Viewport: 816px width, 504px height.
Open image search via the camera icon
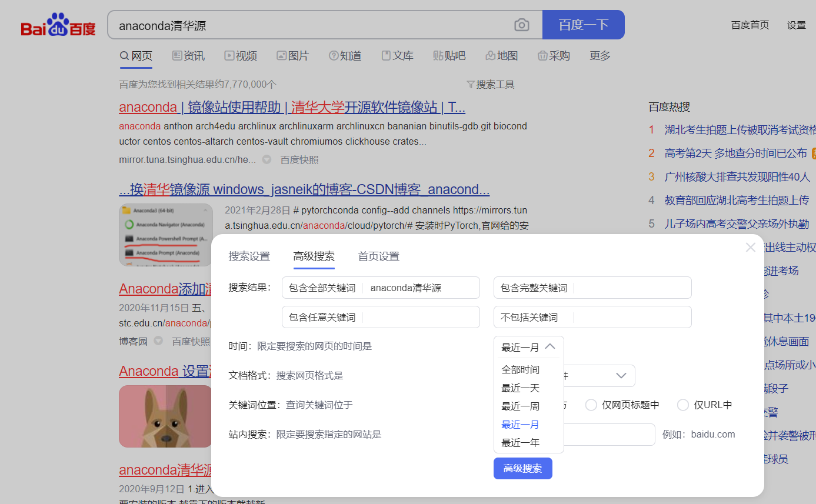click(522, 25)
